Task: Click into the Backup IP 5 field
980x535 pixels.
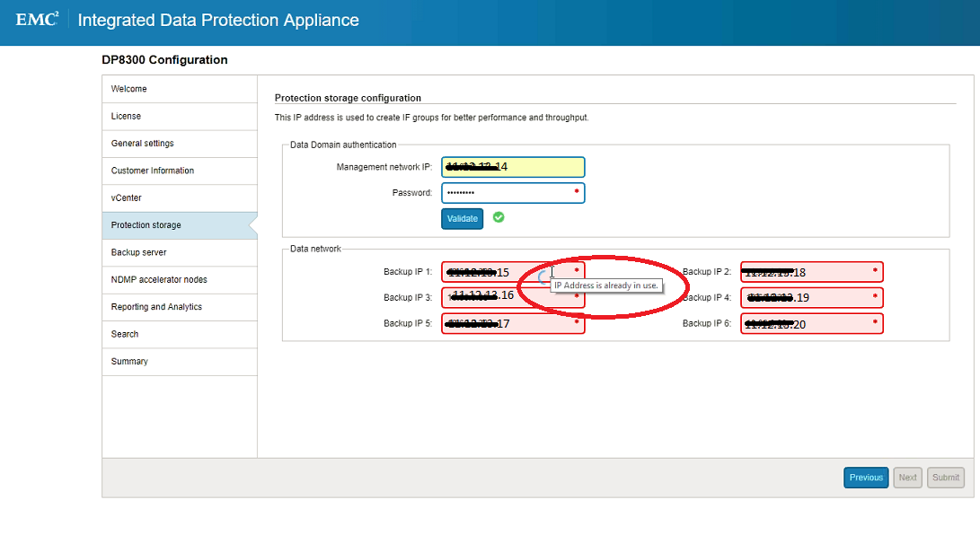Action: point(512,324)
